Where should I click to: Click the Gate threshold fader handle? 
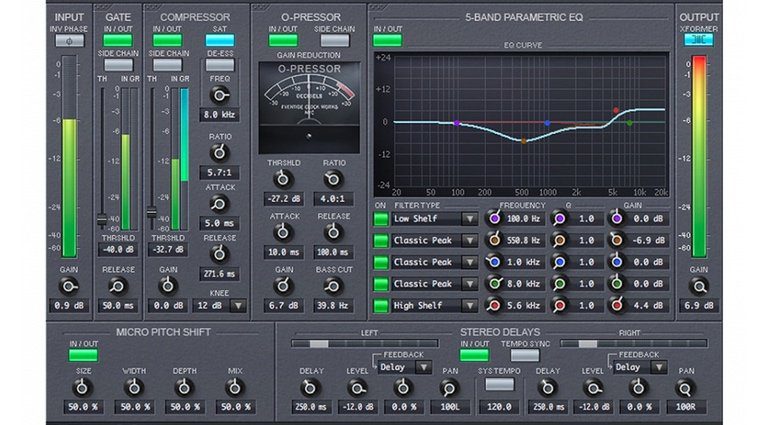[101, 219]
